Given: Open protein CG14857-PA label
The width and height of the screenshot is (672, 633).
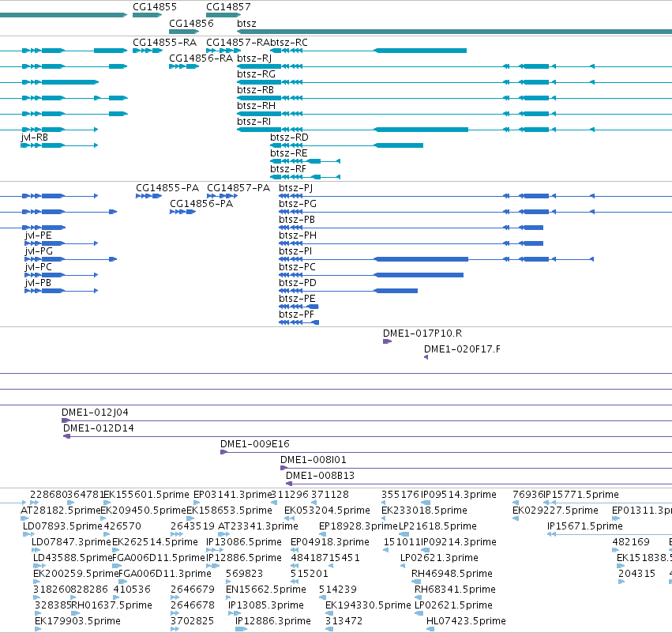Looking at the screenshot, I should (x=238, y=188).
